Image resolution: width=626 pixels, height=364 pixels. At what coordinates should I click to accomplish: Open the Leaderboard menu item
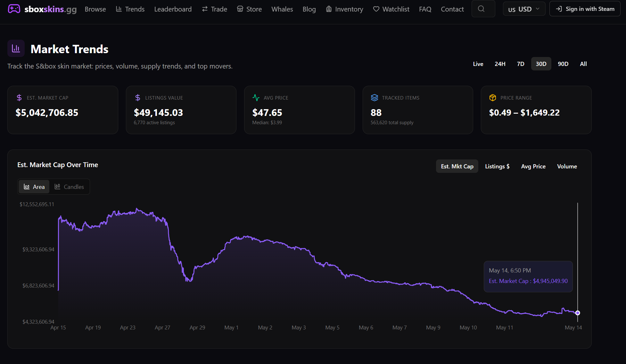point(173,9)
